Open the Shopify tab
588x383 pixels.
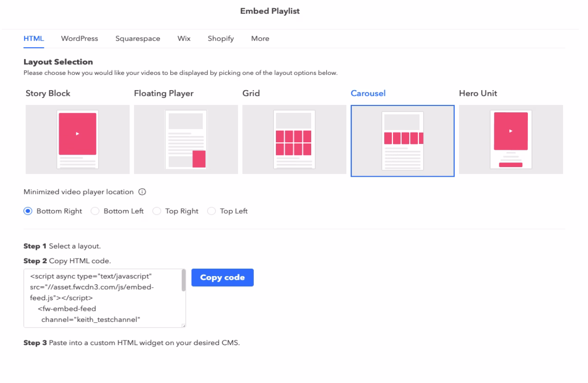(221, 39)
